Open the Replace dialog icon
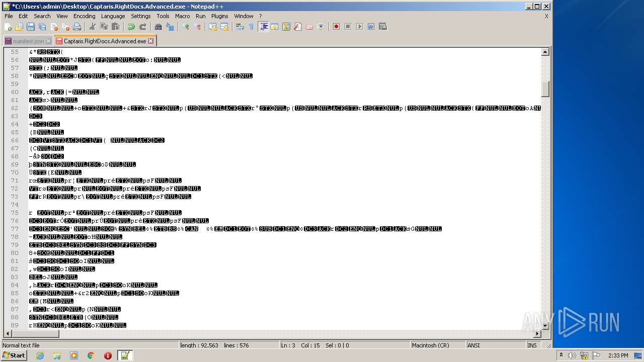The width and height of the screenshot is (644, 362). [x=170, y=27]
